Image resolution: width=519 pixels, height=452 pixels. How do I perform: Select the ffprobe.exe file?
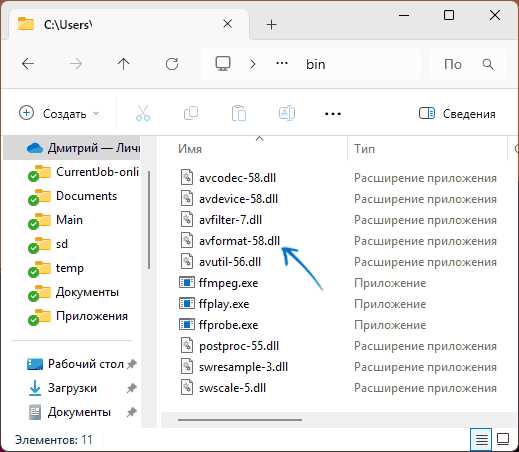point(228,325)
